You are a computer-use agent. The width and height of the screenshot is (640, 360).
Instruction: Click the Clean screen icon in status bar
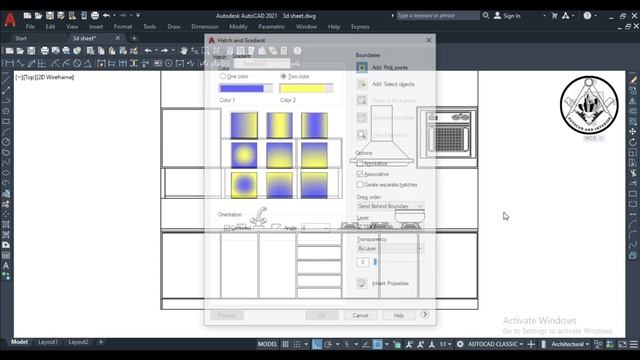click(622, 344)
